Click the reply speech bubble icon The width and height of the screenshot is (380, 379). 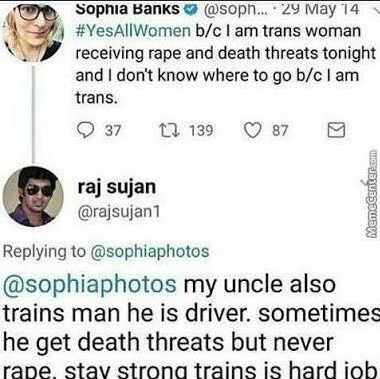click(86, 130)
